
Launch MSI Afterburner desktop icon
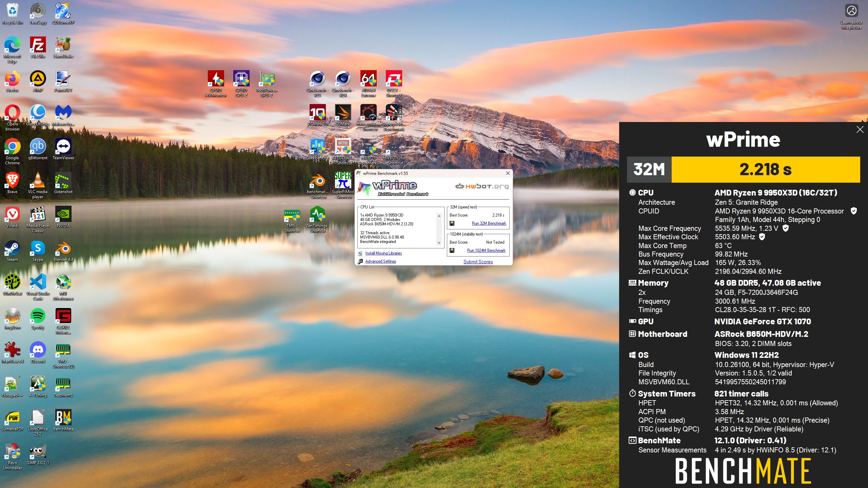(63, 287)
